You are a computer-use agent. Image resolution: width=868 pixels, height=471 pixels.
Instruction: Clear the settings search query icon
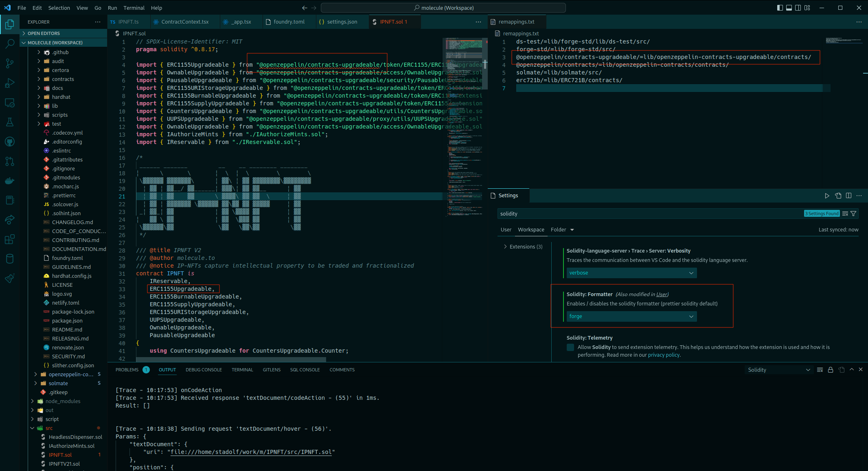[846, 213]
